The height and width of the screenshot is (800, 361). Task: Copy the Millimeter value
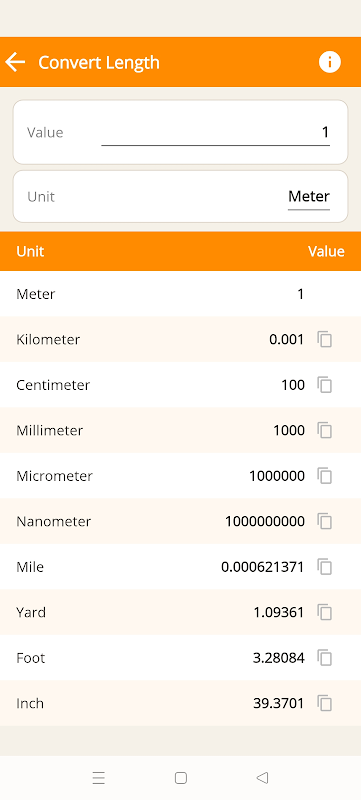pos(325,430)
